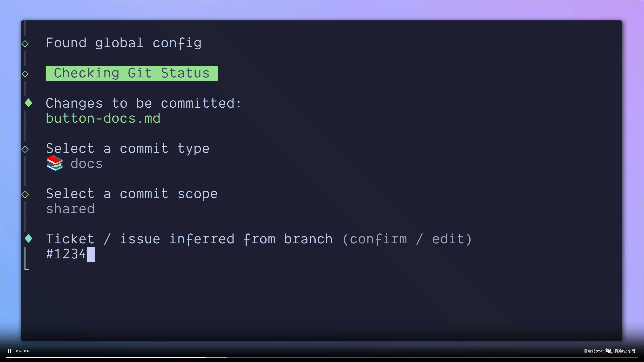Image resolution: width=644 pixels, height=362 pixels.
Task: Expand the 'Select a commit type' step
Action: [128, 148]
